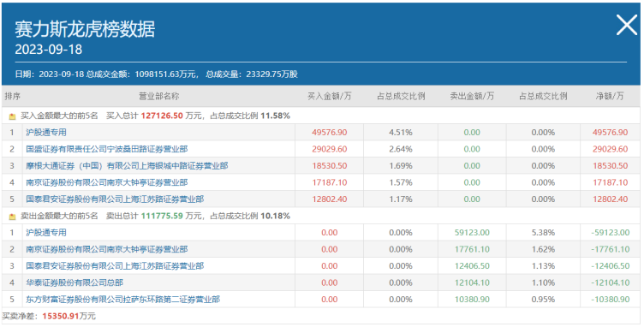644x327 pixels.
Task: Select the buy total 127126.50
Action: point(162,116)
